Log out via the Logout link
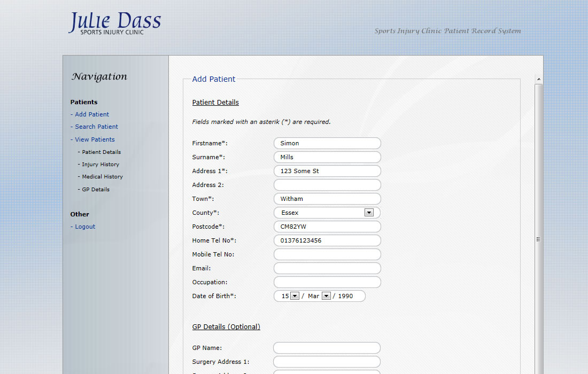 (85, 227)
